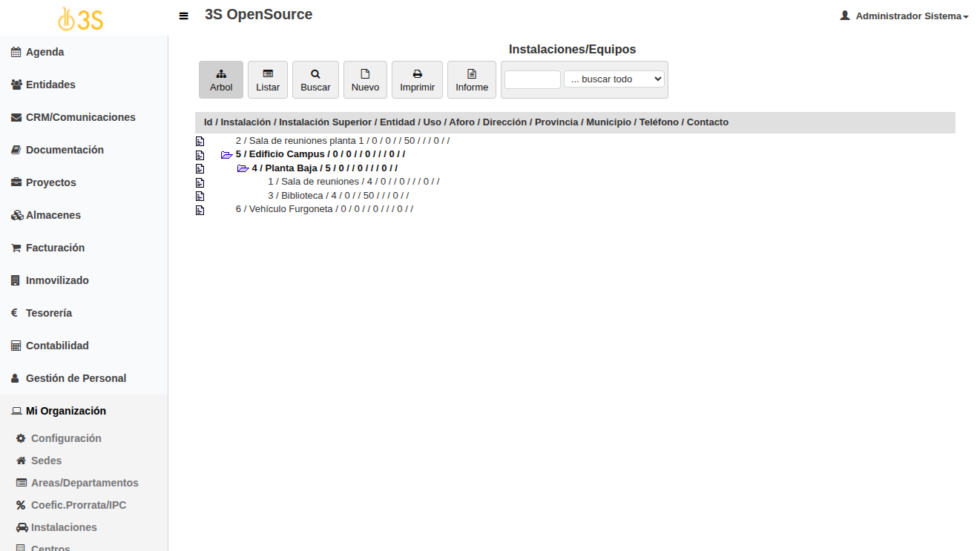Open the Sedes submenu link
The width and height of the screenshot is (980, 551).
pyautogui.click(x=46, y=461)
